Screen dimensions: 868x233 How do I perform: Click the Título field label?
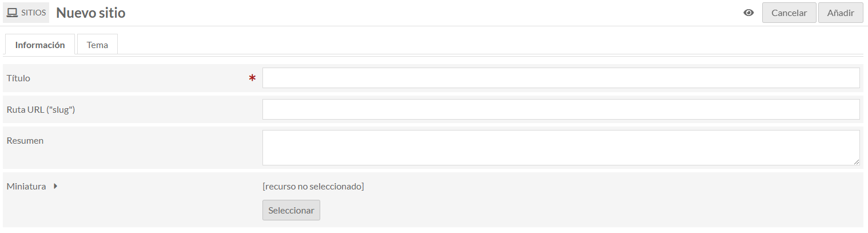click(x=18, y=78)
